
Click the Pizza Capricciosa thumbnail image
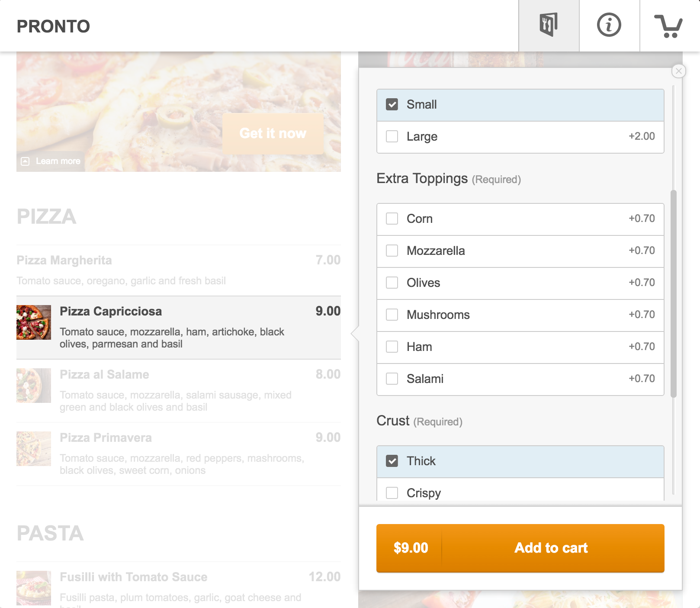tap(34, 322)
